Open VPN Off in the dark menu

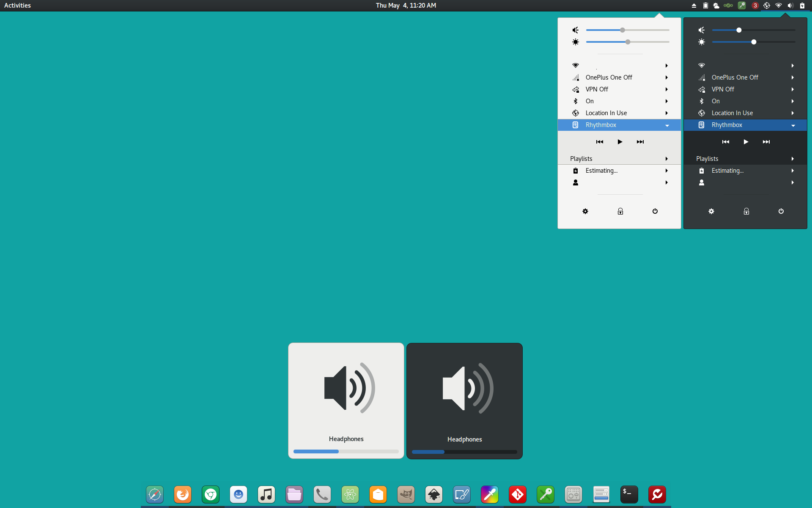click(745, 89)
